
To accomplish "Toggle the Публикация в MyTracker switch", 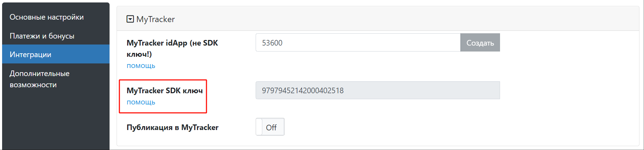I will 270,127.
